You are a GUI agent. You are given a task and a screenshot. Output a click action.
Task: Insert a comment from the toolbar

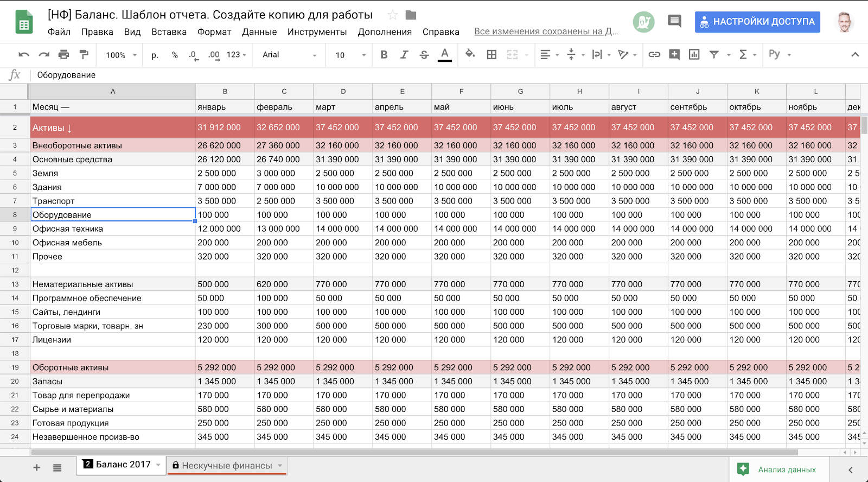point(674,55)
